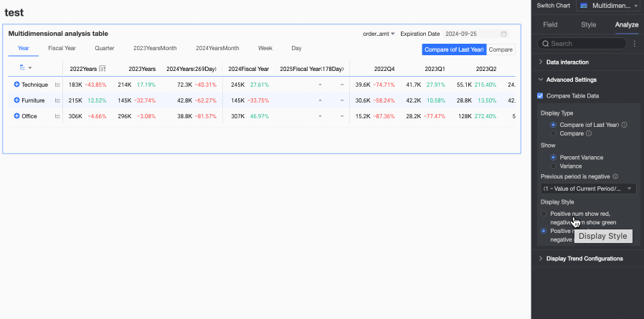Open the order_amt measure dropdown
The height and width of the screenshot is (319, 644).
pos(379,34)
